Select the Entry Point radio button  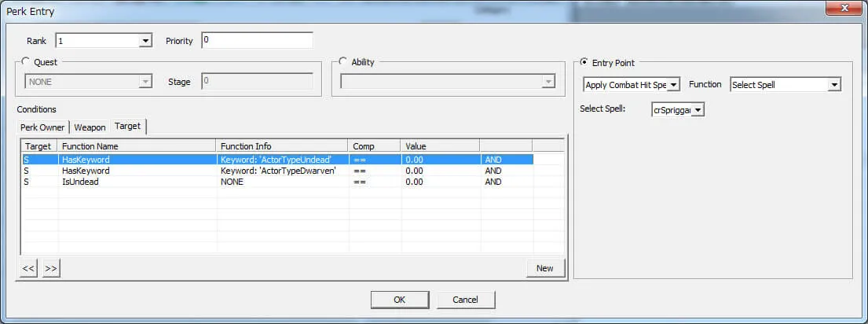[x=583, y=62]
